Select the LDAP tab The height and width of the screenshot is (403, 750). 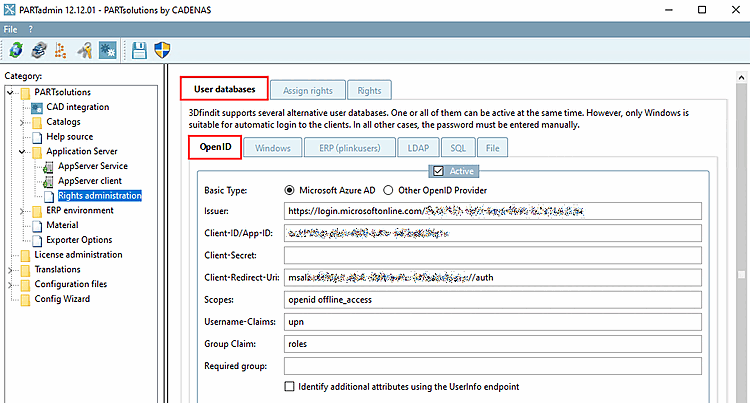tap(418, 148)
